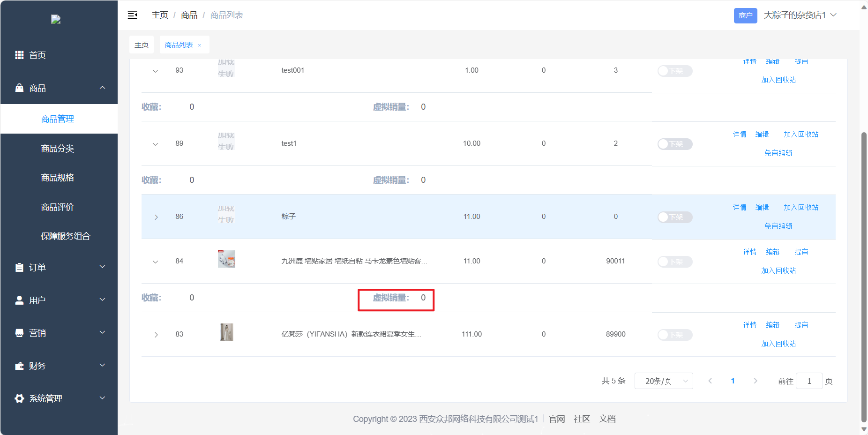Toggle the 下架 switch for product 86 粽子
The height and width of the screenshot is (435, 868).
[x=674, y=217]
